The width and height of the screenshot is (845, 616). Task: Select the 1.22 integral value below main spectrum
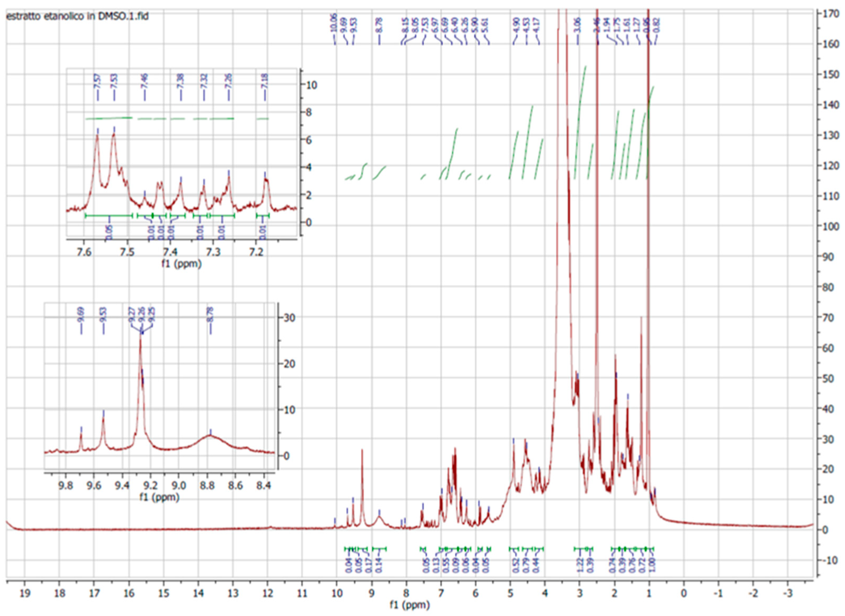coord(580,565)
